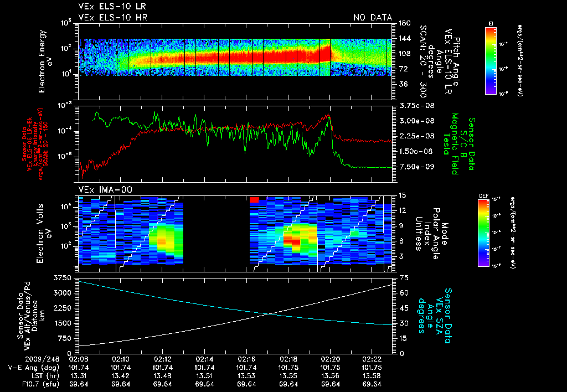Click the LST value 13.48
Viewport: 567px width, 392px height.
[162, 376]
